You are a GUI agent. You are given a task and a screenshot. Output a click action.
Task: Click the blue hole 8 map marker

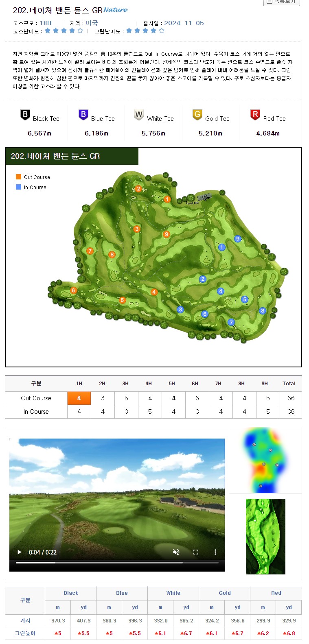[x=263, y=311]
